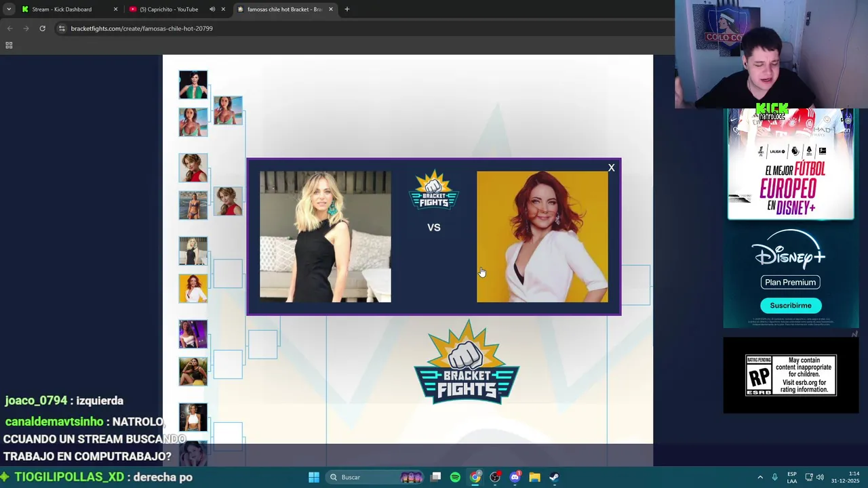Open the Chrome tab search dropdown arrow

click(x=8, y=9)
